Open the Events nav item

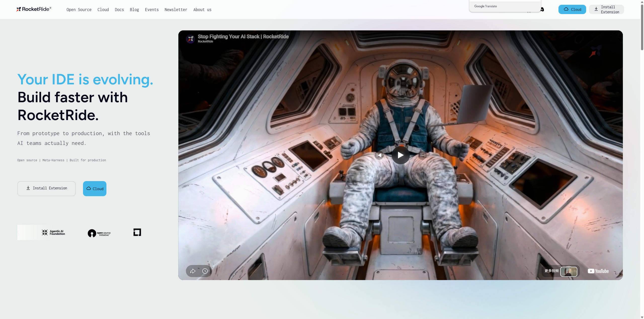[152, 10]
